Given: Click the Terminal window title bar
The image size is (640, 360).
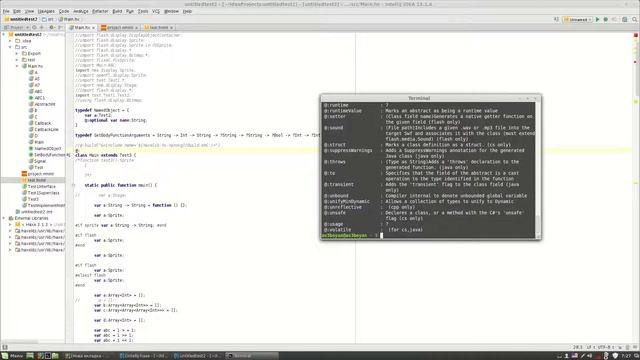Looking at the screenshot, I should click(x=419, y=98).
